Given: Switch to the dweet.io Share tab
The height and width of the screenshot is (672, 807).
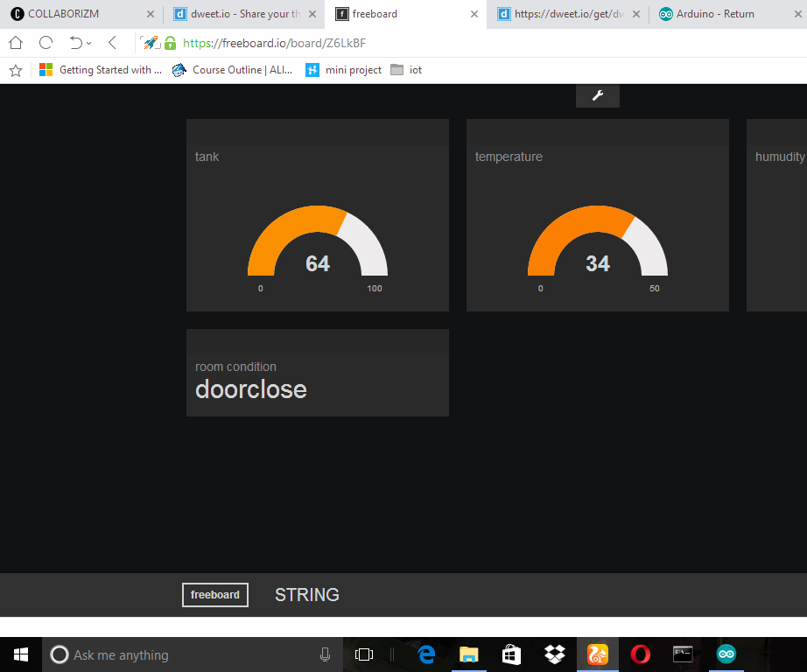Looking at the screenshot, I should click(244, 14).
